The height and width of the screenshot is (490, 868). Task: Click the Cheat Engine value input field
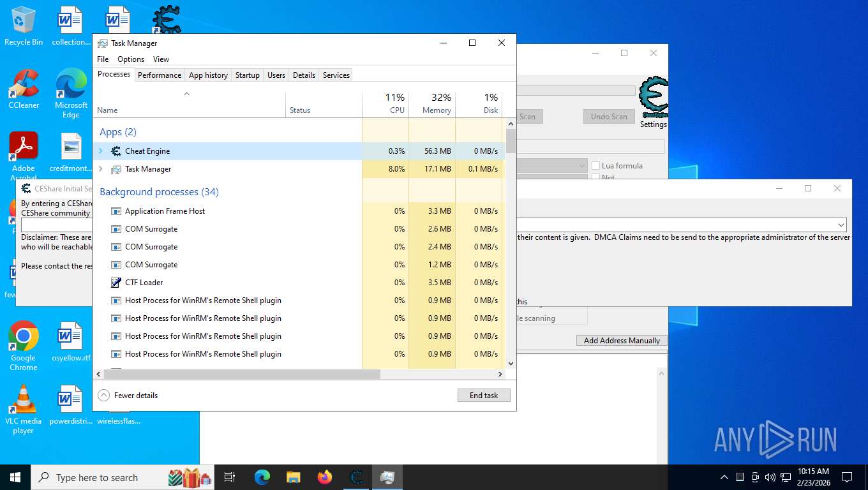pos(590,147)
